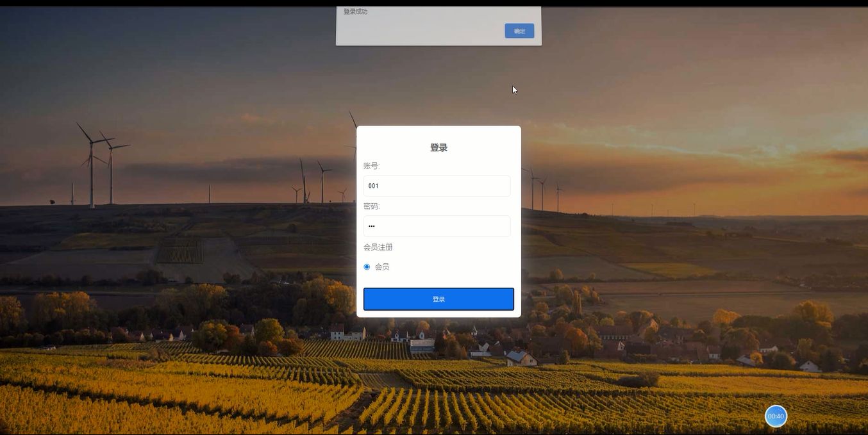This screenshot has width=868, height=435.
Task: Click the 登录成功 alert message text
Action: tap(355, 12)
